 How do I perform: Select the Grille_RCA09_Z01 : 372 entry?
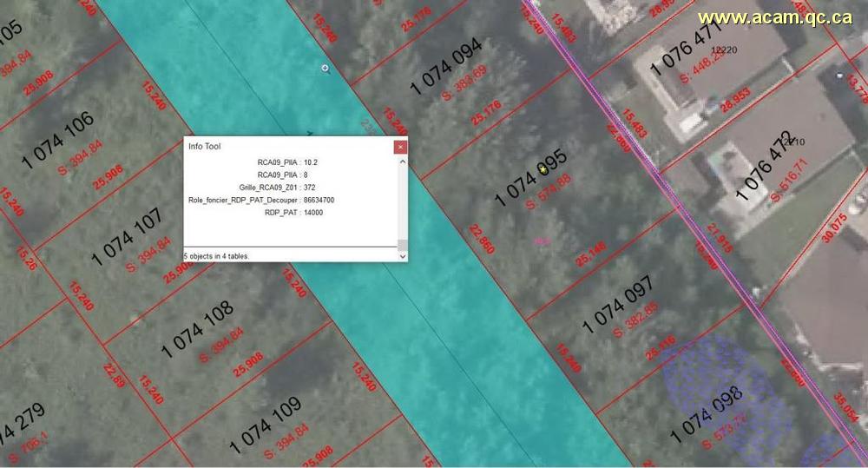pos(278,188)
